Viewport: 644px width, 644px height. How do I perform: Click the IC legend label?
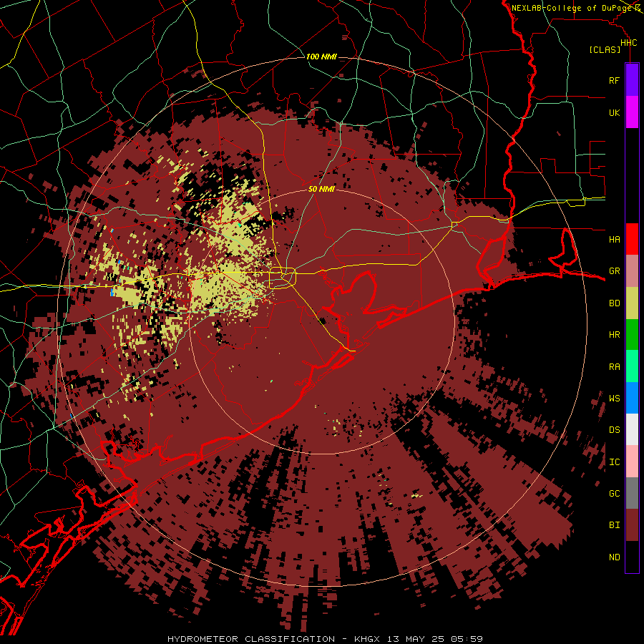[614, 462]
